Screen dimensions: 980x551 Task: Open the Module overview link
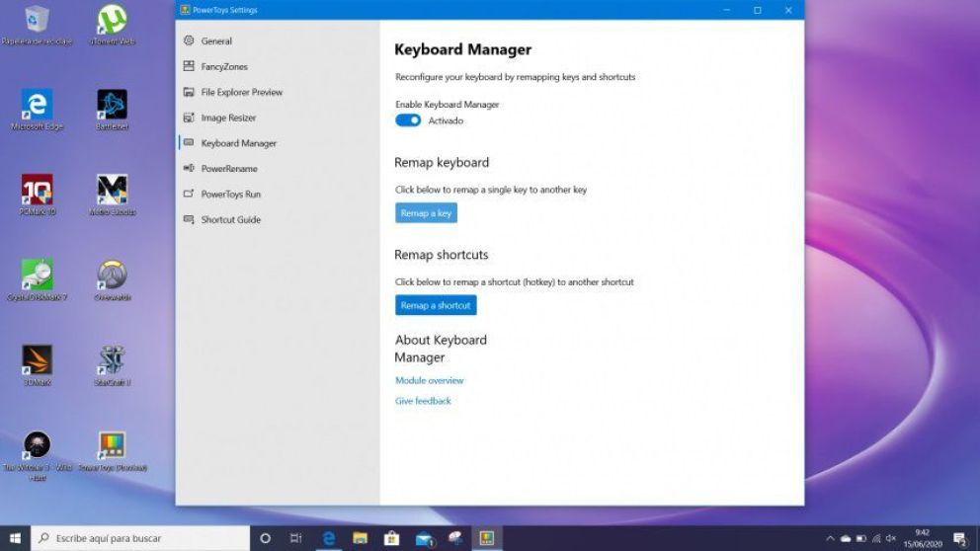pos(430,380)
